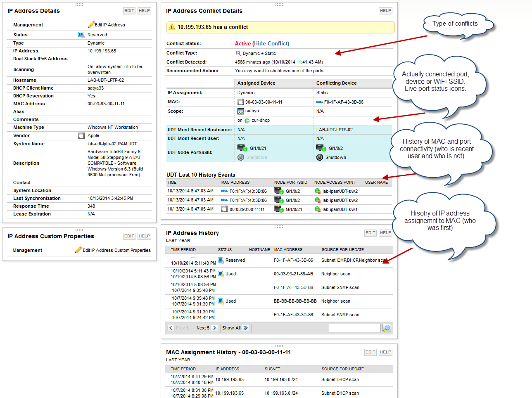Click the Reserved status IP icon in IP Address Details

(x=81, y=35)
